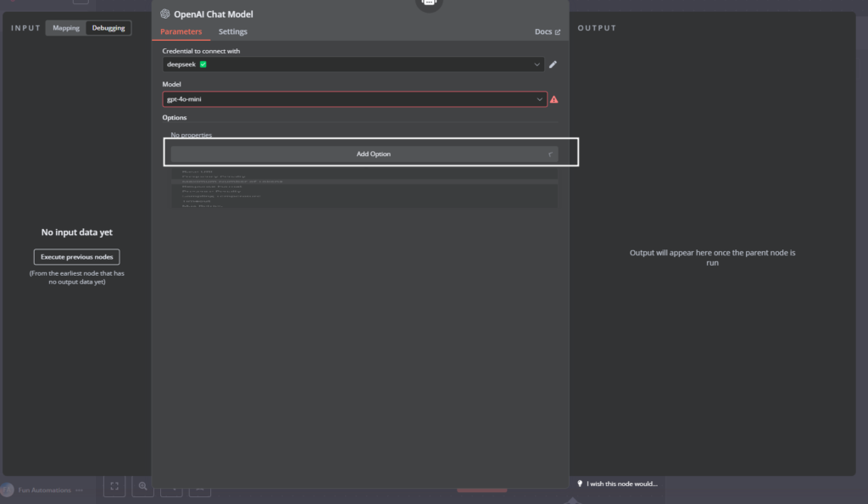Viewport: 868px width, 504px height.
Task: Click the OpenAI Chat Model node title
Action: pyautogui.click(x=213, y=14)
